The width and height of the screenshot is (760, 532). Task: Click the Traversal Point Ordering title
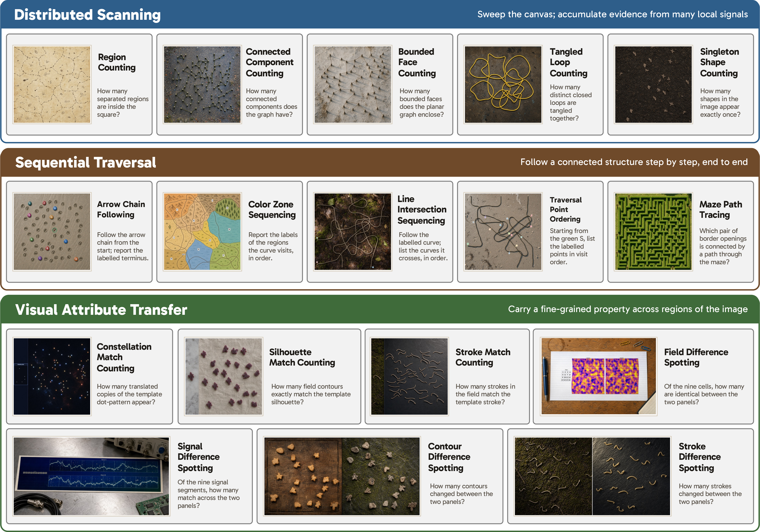tap(565, 210)
